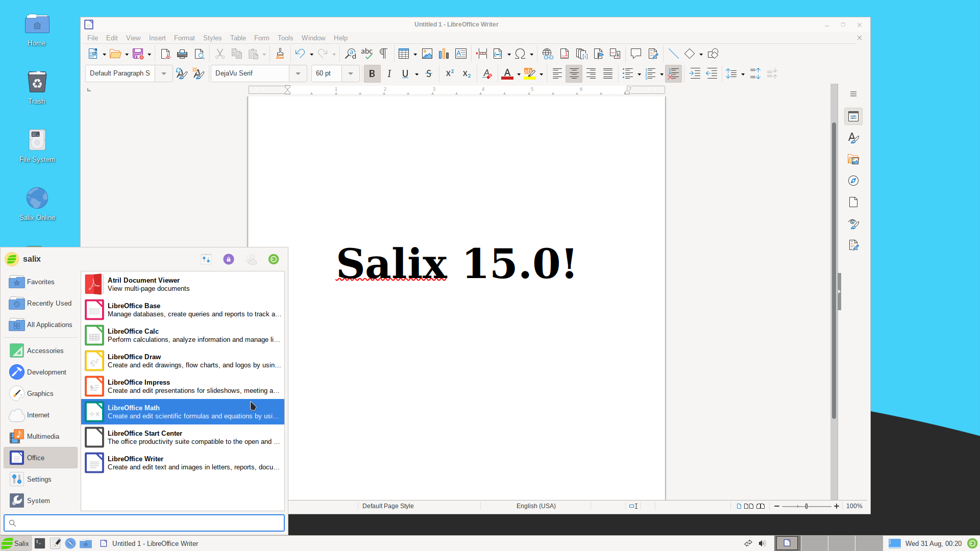Apply yellow Highlighting Color swatch
Image resolution: width=980 pixels, height=551 pixels.
point(530,74)
